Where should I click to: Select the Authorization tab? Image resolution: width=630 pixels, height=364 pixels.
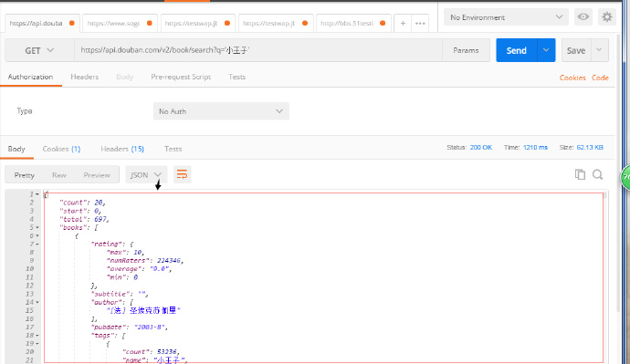coord(30,77)
